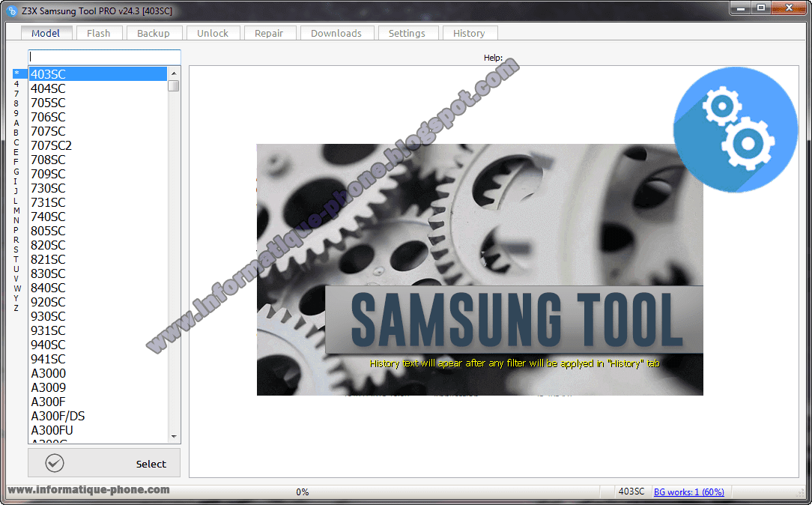Switch to the Model tab
812x505 pixels.
45,33
